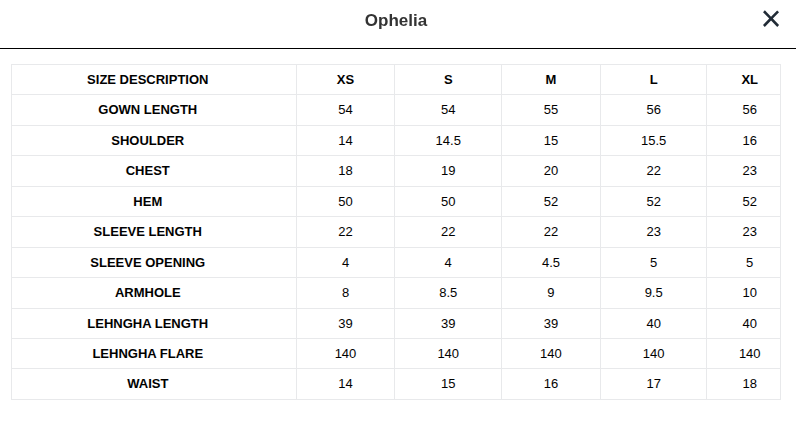The width and height of the screenshot is (796, 424).
Task: Select the M size column header
Action: tap(551, 80)
